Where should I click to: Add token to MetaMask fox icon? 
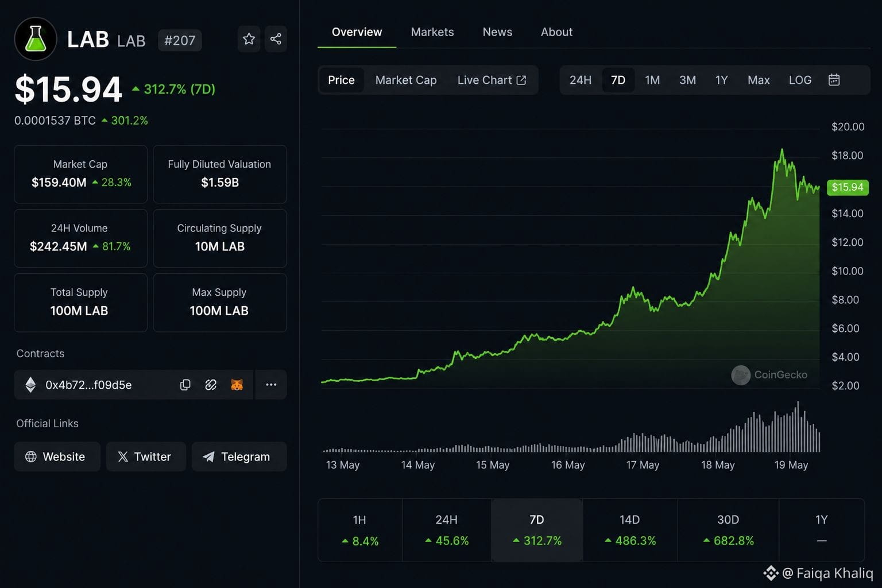237,385
